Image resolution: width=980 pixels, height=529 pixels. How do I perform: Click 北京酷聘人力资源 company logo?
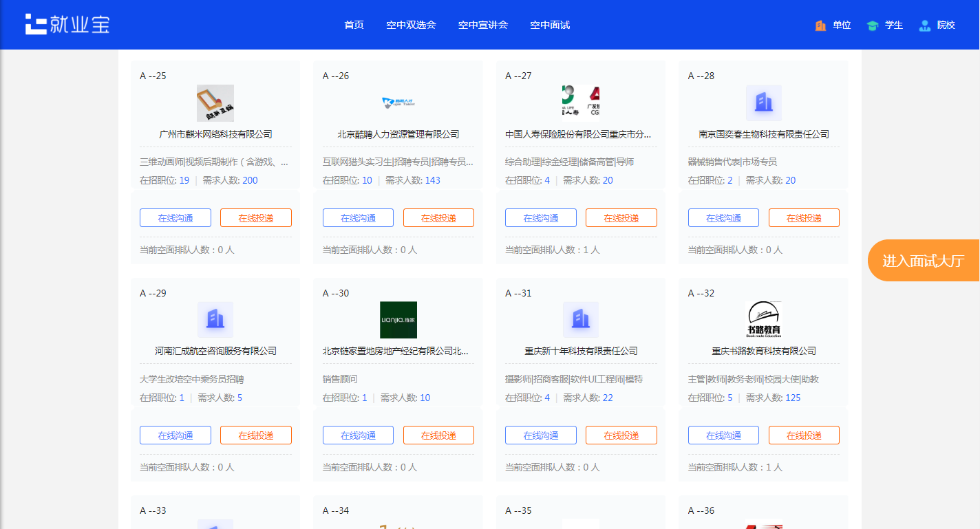tap(398, 103)
